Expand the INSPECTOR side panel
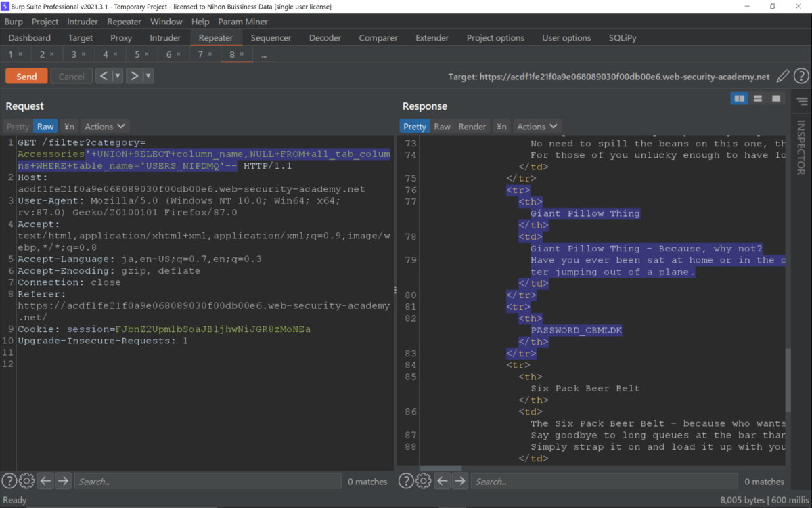The width and height of the screenshot is (812, 508). point(801,148)
